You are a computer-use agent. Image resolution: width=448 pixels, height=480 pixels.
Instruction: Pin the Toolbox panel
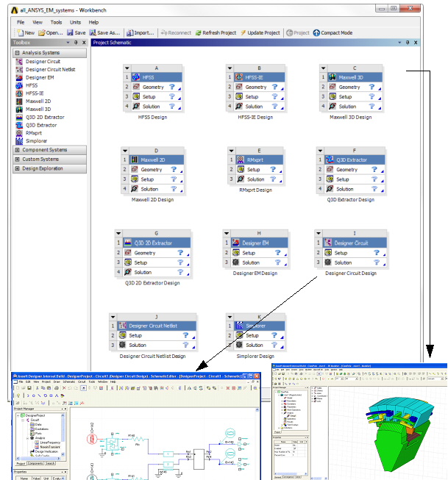click(76, 43)
